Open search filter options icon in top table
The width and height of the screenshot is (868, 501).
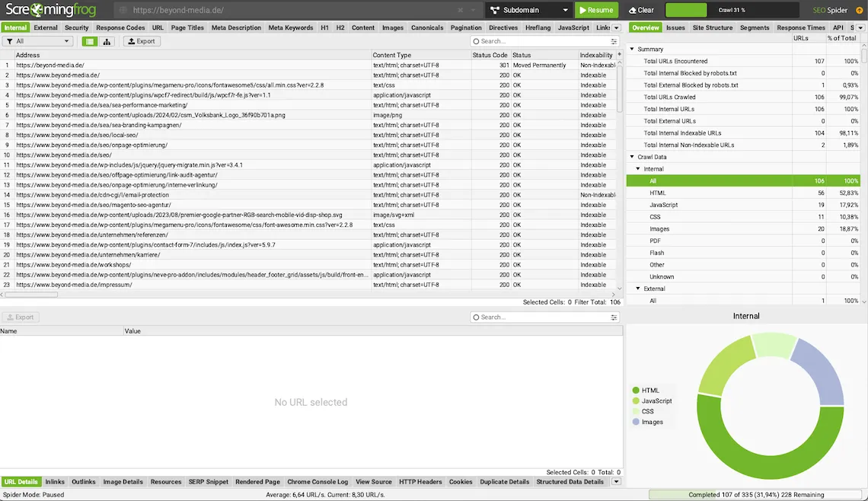(614, 41)
